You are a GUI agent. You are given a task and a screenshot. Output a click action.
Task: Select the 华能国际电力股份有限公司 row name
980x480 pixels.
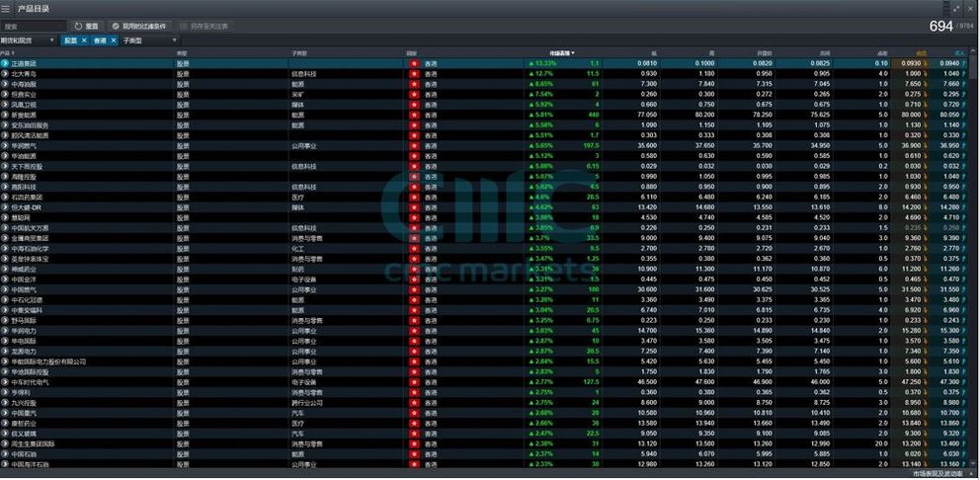(48, 361)
